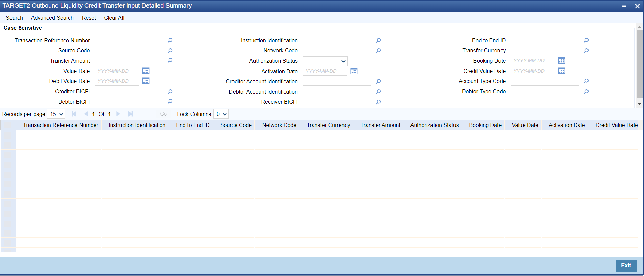Click the Debtor Type Code input field
The height and width of the screenshot is (276, 644).
(545, 92)
